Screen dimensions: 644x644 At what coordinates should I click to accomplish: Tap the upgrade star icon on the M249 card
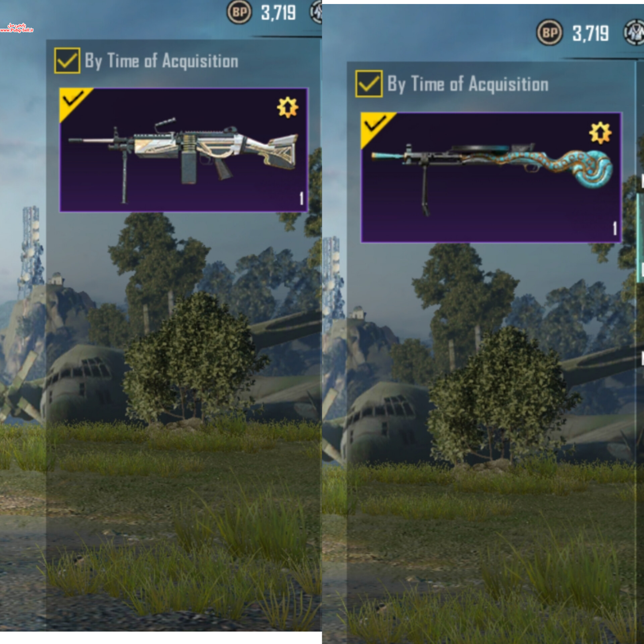coord(287,108)
